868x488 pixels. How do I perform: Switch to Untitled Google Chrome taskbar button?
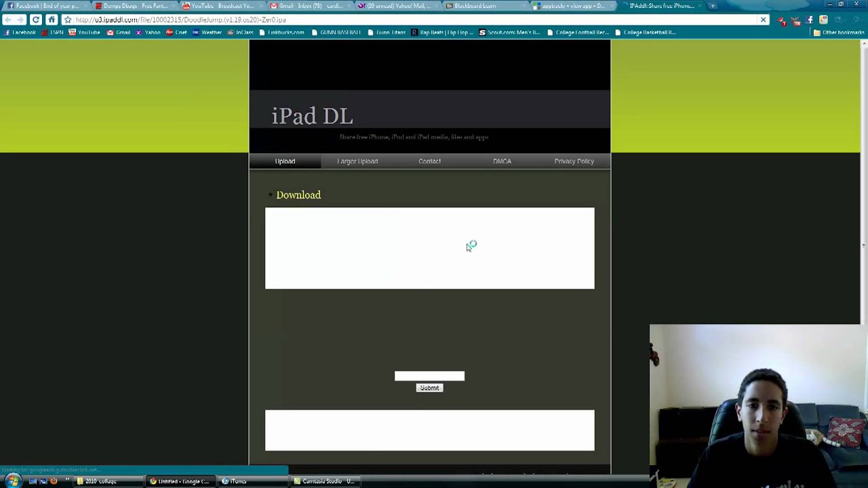(182, 481)
